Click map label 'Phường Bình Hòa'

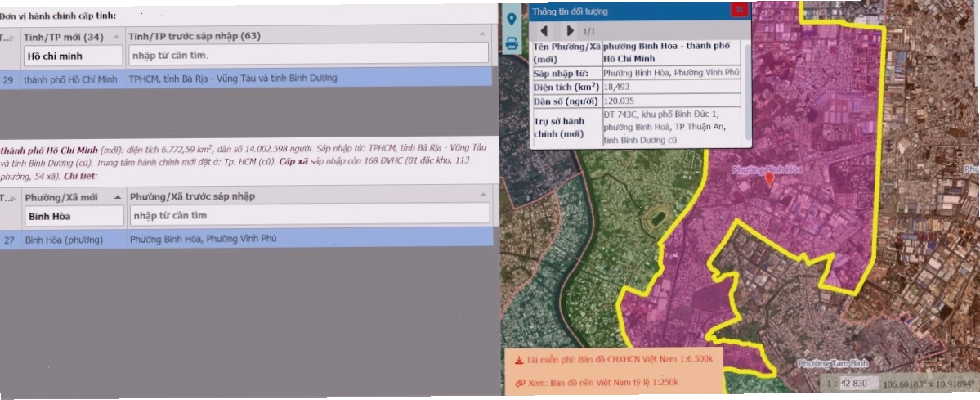click(x=767, y=169)
